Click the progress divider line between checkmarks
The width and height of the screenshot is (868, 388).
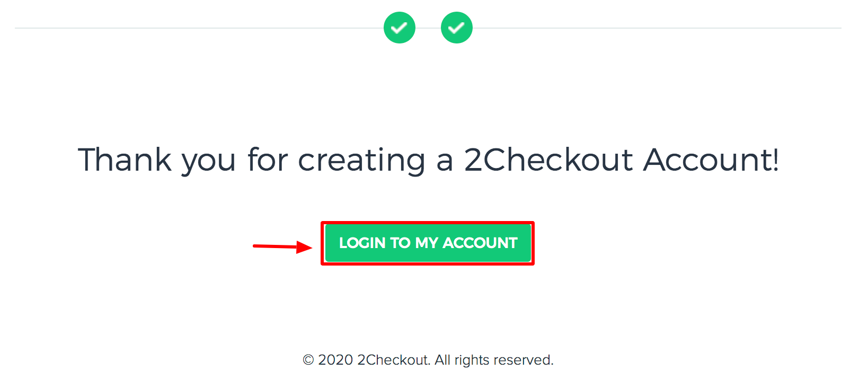click(428, 27)
